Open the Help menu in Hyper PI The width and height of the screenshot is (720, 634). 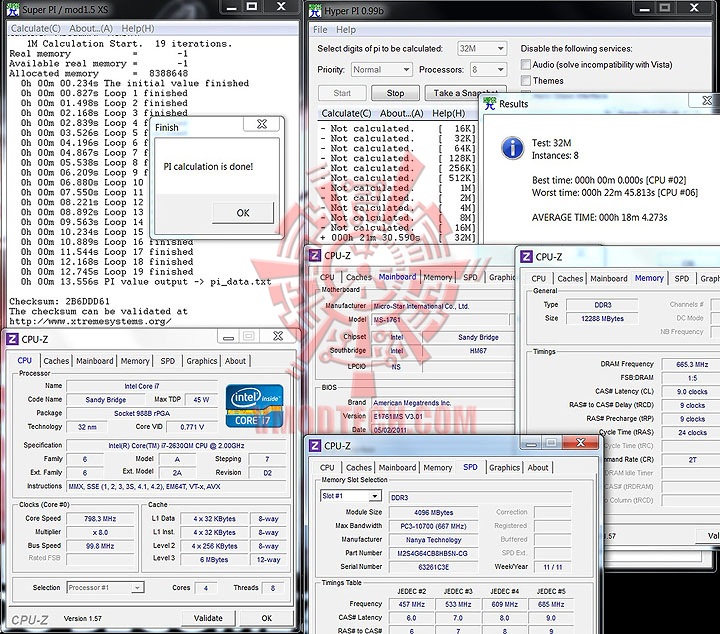tap(345, 30)
